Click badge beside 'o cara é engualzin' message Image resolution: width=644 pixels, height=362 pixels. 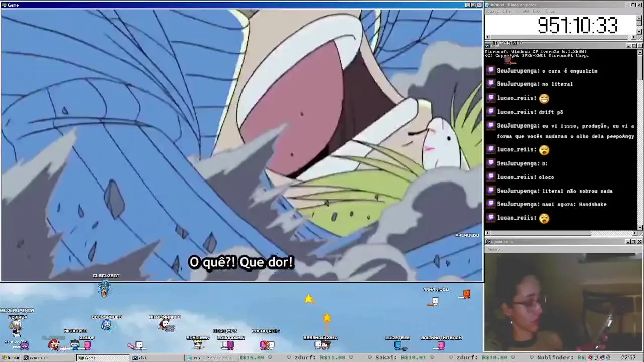pos(491,71)
